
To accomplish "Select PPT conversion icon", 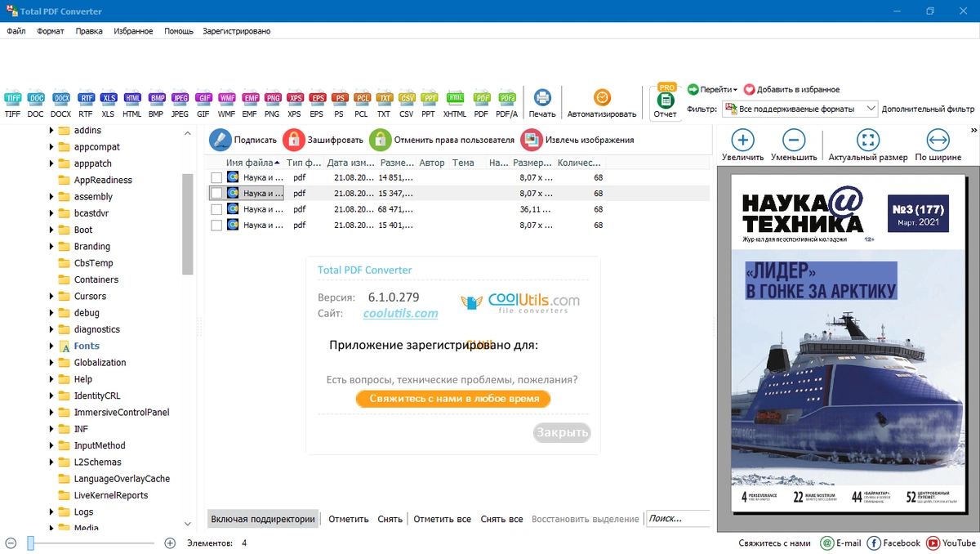I will click(x=429, y=103).
